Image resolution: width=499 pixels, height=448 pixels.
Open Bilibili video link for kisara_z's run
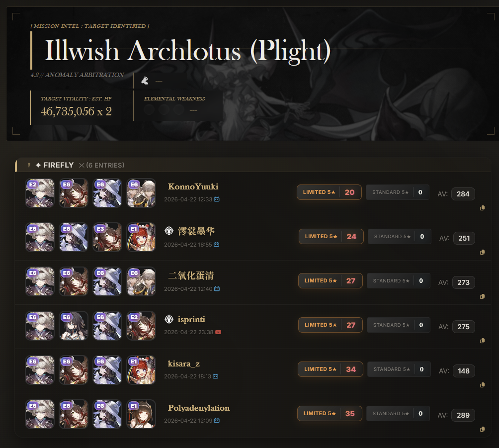(215, 376)
